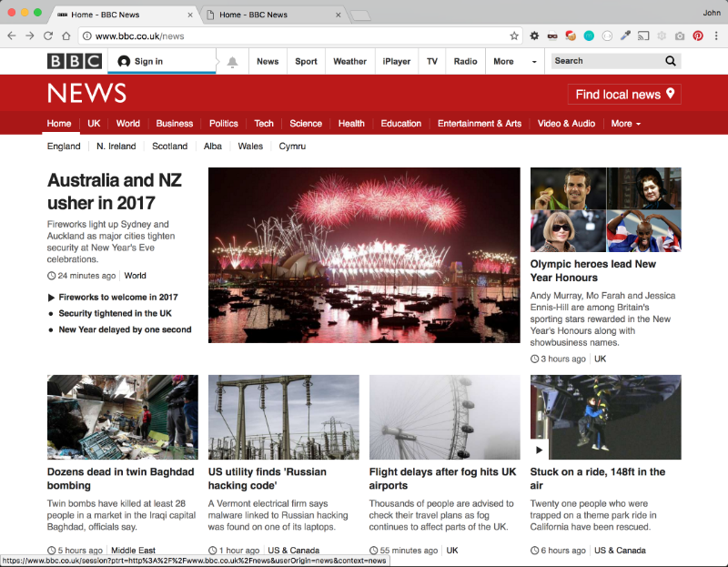Close the second Home - BBC News tab

coord(338,15)
